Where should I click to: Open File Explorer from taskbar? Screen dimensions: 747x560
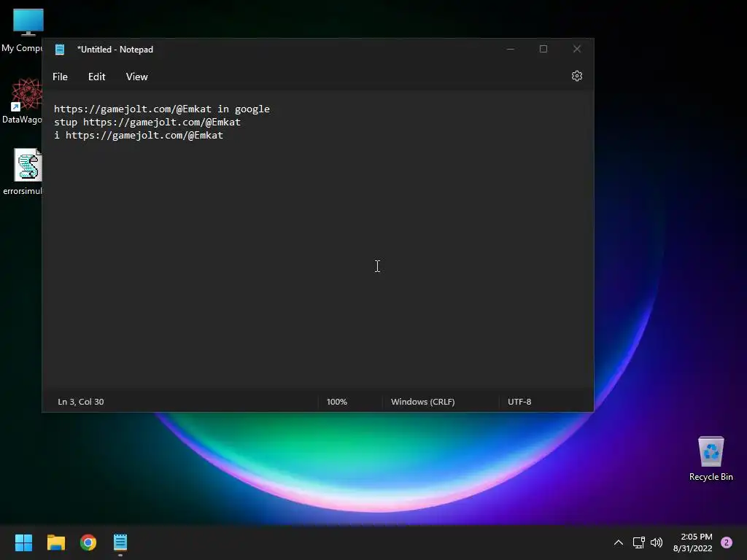pos(55,542)
